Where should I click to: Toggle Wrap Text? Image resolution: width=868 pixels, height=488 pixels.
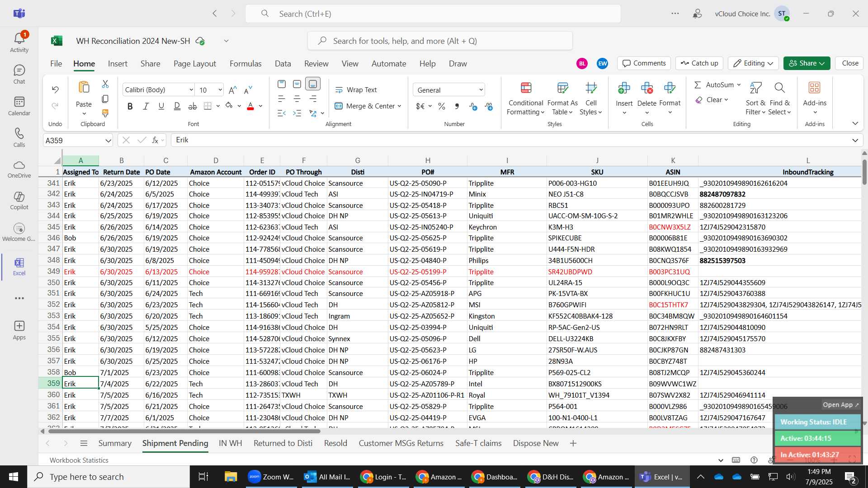coord(356,90)
